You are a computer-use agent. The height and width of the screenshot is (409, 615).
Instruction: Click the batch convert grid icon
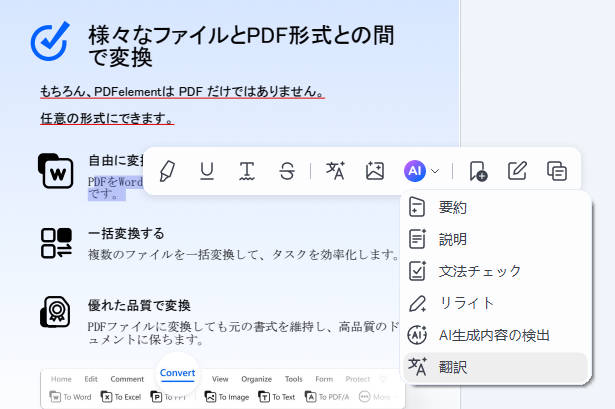(56, 243)
